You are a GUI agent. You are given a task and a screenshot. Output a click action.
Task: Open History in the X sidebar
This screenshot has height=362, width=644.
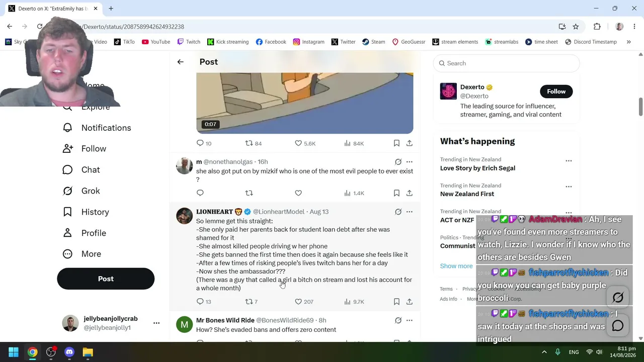[86, 212]
